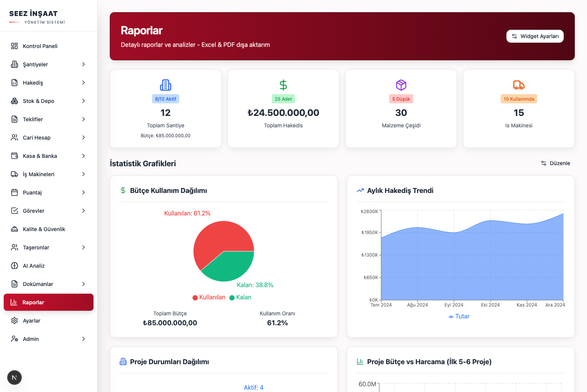Expand the Admin menu chevron
Viewport: 587px width, 392px height.
click(x=83, y=339)
